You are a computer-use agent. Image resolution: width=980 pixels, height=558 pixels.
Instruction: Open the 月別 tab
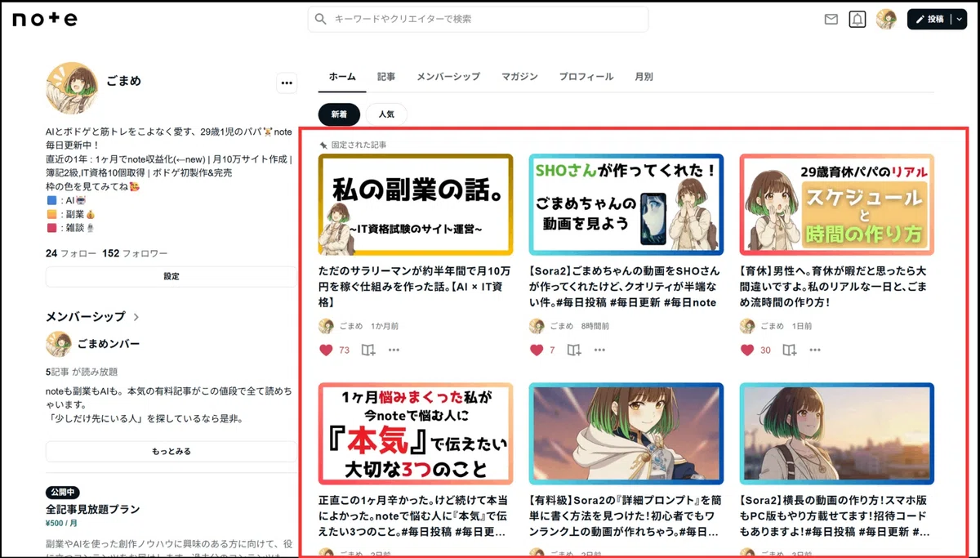pyautogui.click(x=644, y=77)
